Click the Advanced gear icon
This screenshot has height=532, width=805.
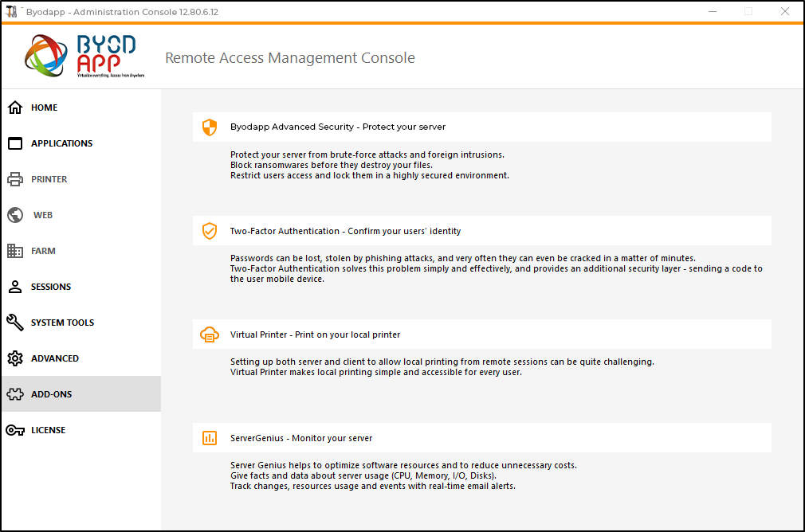(x=15, y=358)
